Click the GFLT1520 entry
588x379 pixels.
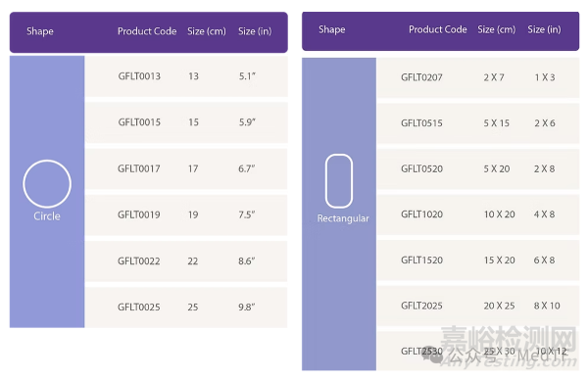tap(421, 260)
